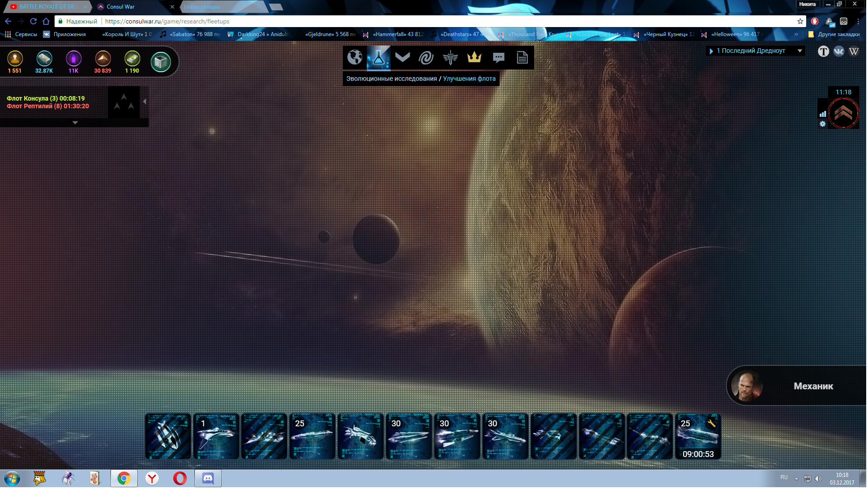Collapse fleet panel with left arrow

point(145,101)
